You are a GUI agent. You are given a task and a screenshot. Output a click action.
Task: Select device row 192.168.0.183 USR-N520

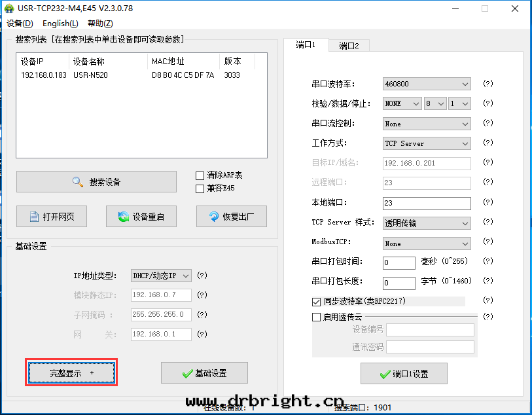tap(131, 75)
